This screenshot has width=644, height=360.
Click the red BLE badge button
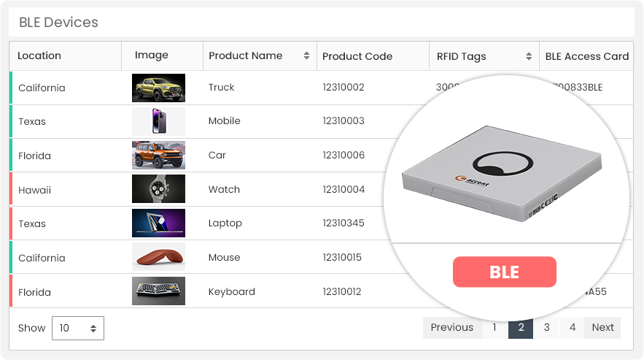[504, 272]
